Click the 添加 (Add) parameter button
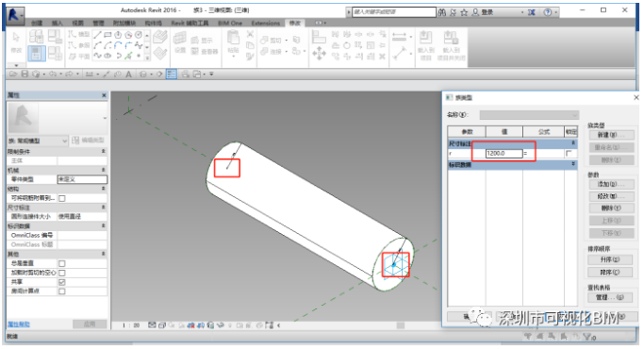644x349 pixels. point(611,184)
